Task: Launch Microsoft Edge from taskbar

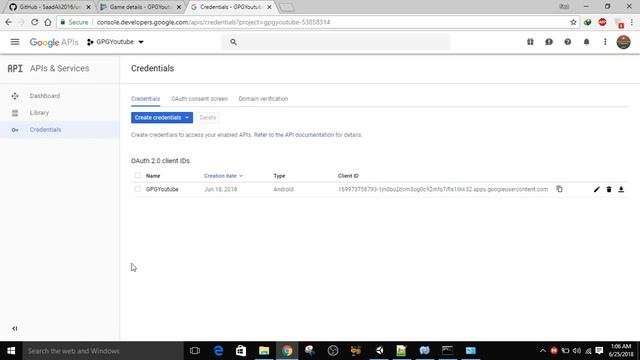Action: click(x=218, y=351)
